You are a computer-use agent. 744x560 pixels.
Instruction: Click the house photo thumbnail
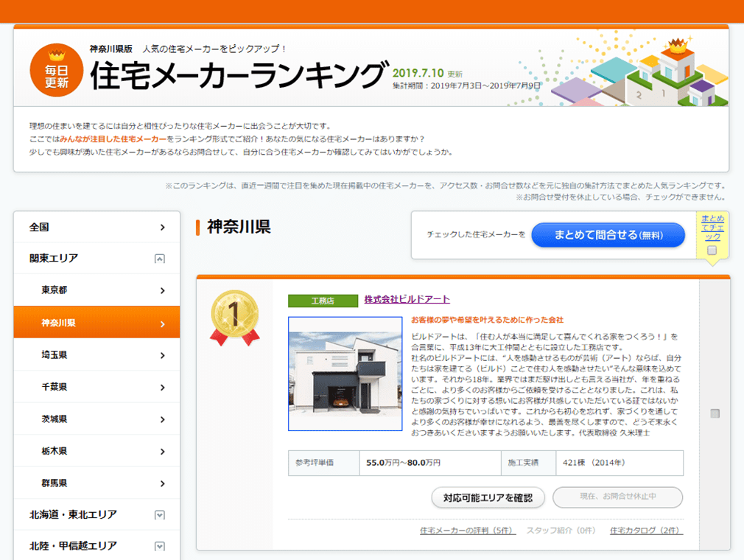point(345,374)
